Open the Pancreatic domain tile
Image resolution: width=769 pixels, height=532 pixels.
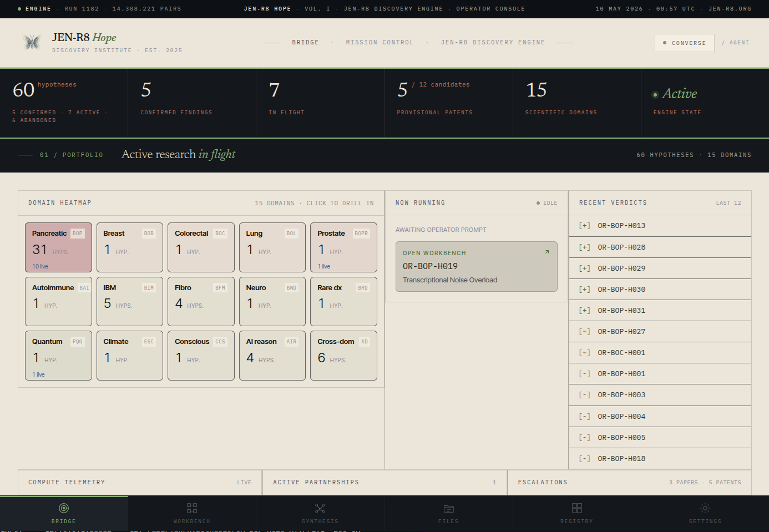58,247
